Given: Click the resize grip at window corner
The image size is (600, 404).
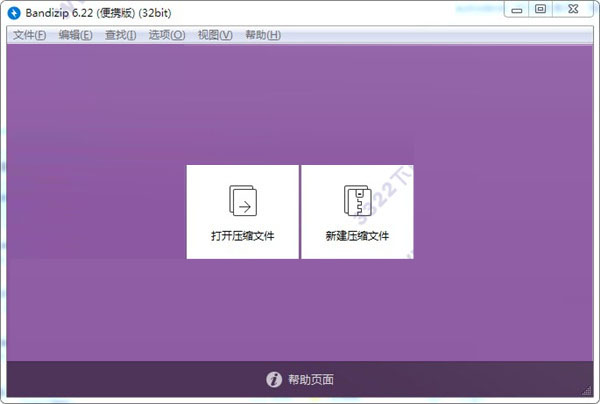Looking at the screenshot, I should tap(587, 391).
